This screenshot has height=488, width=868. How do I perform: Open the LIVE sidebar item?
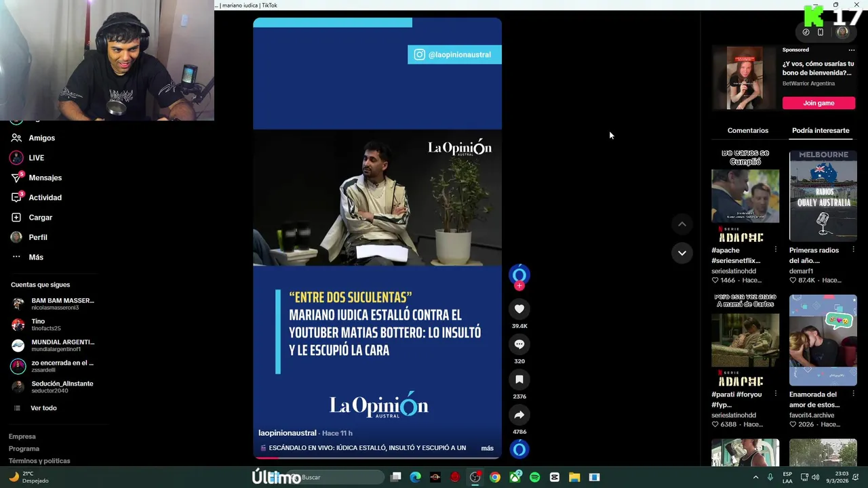point(28,158)
